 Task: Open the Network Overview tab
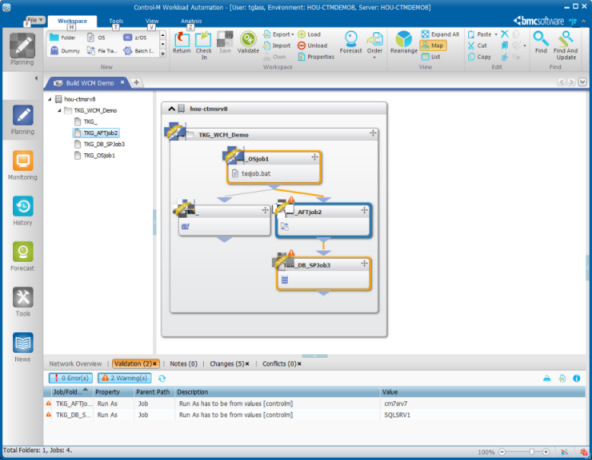pyautogui.click(x=76, y=364)
